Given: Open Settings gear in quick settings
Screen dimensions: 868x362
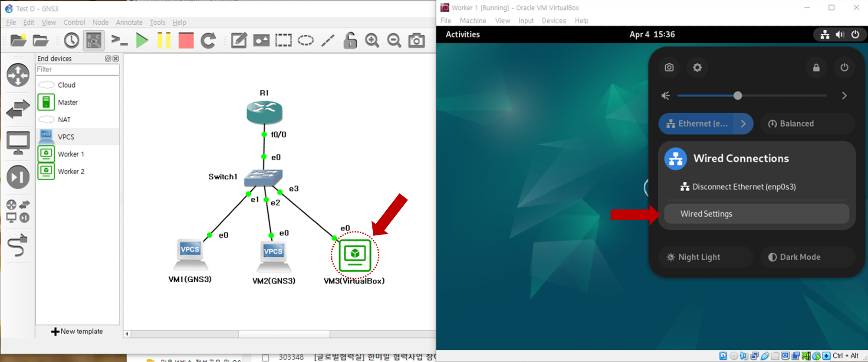Looking at the screenshot, I should click(697, 67).
